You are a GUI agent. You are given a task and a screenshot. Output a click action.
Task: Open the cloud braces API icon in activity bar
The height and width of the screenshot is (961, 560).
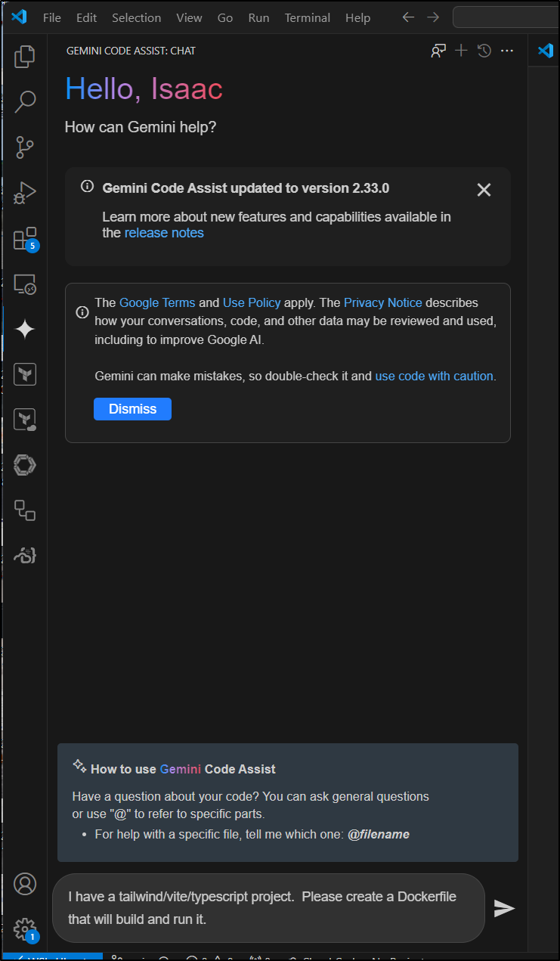pos(25,556)
